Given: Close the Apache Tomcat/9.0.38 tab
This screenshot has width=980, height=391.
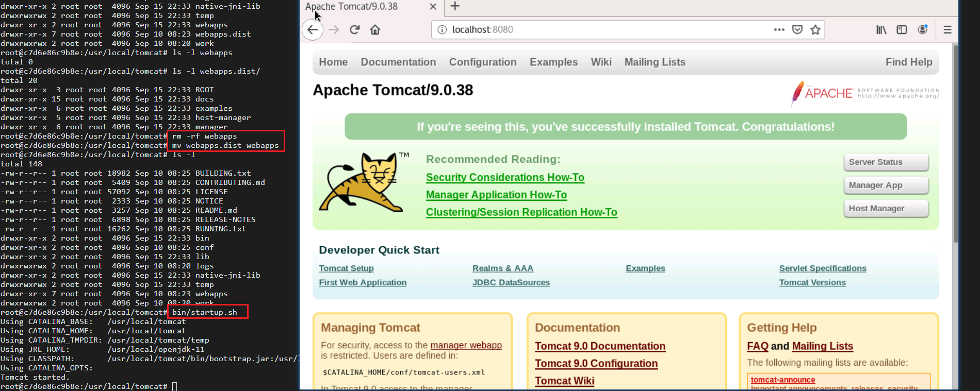Looking at the screenshot, I should [x=433, y=7].
